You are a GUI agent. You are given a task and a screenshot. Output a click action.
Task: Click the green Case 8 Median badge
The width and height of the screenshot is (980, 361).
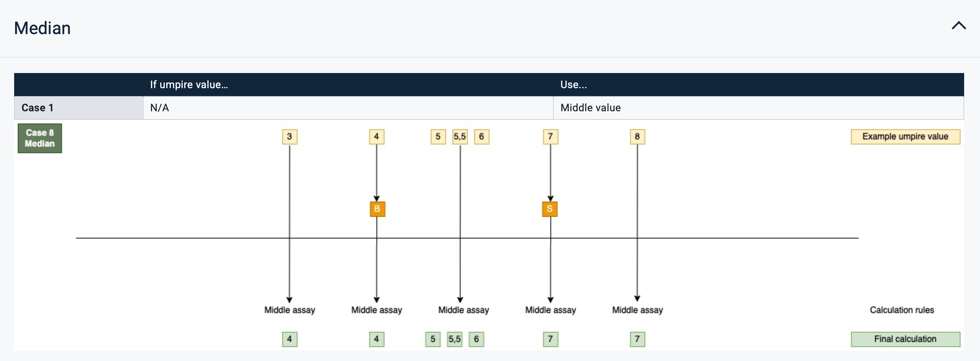pyautogui.click(x=40, y=138)
